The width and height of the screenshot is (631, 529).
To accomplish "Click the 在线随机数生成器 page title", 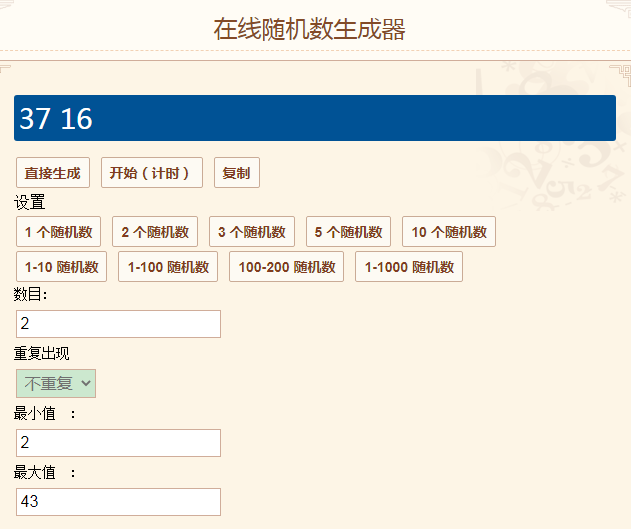I will [x=309, y=29].
